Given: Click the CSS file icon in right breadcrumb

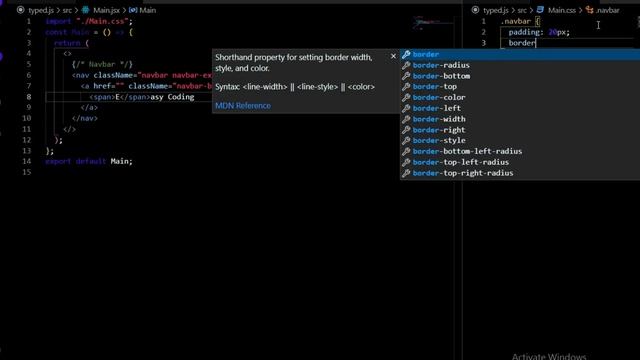Looking at the screenshot, I should pos(540,10).
